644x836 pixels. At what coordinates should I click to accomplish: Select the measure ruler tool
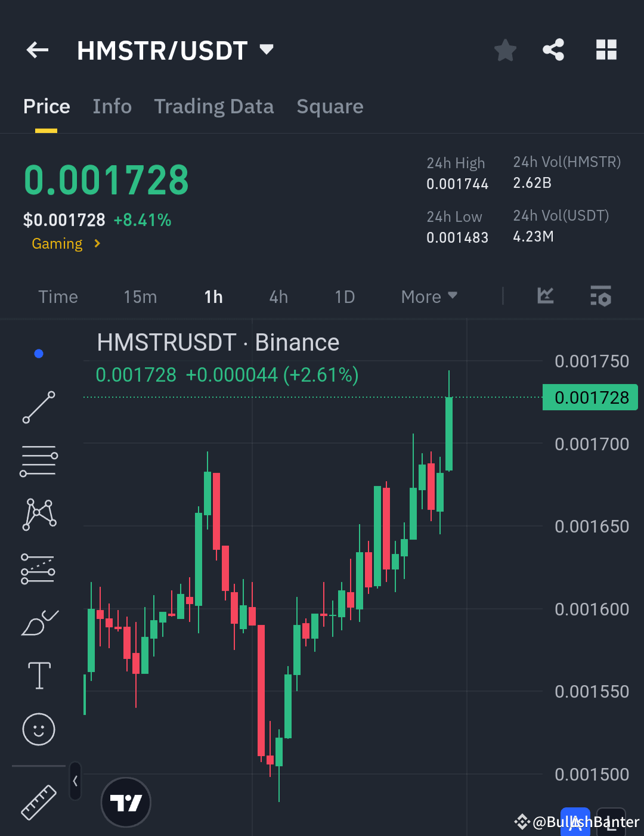(38, 802)
